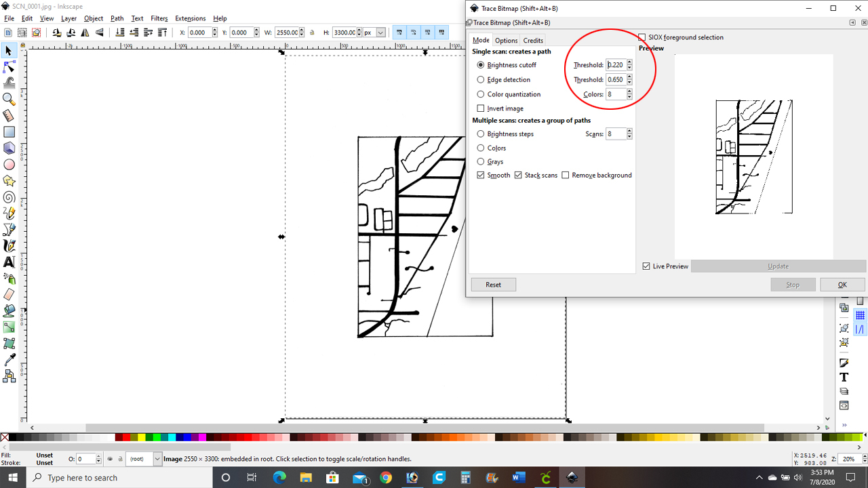Select the Color Picker dropper tool

[x=9, y=360]
